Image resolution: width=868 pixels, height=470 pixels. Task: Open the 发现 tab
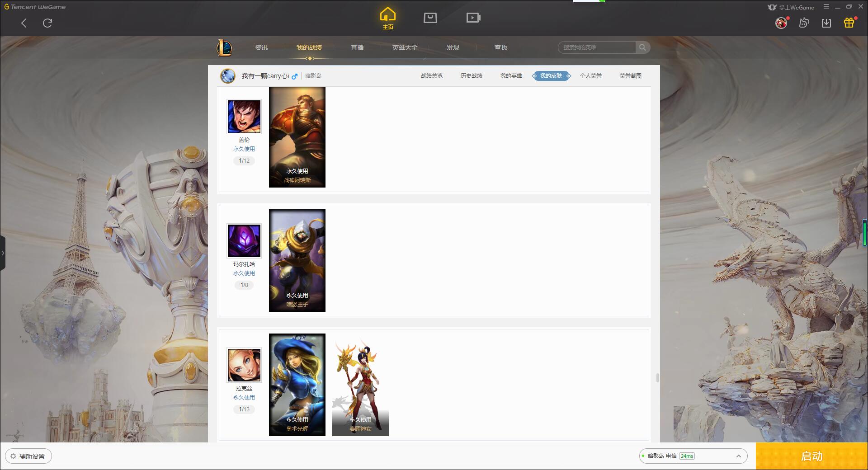(x=453, y=47)
